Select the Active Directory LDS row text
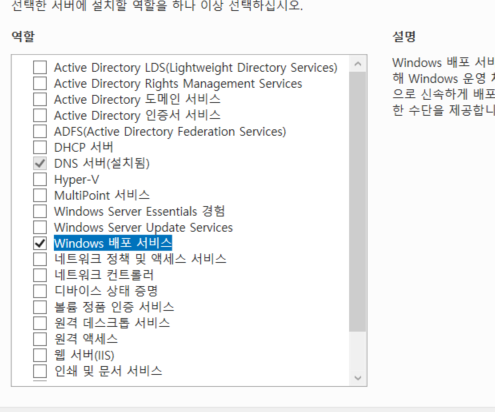Screen dimensions: 495x412 point(196,68)
